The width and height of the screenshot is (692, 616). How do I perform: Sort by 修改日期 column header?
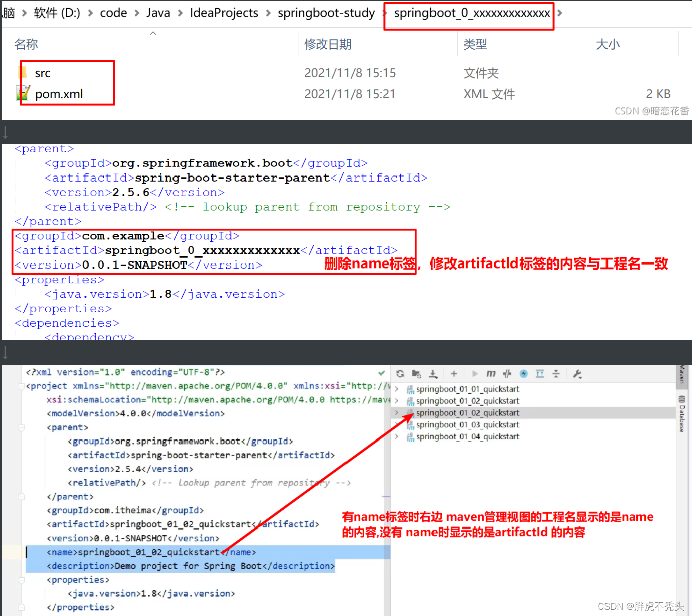point(328,44)
